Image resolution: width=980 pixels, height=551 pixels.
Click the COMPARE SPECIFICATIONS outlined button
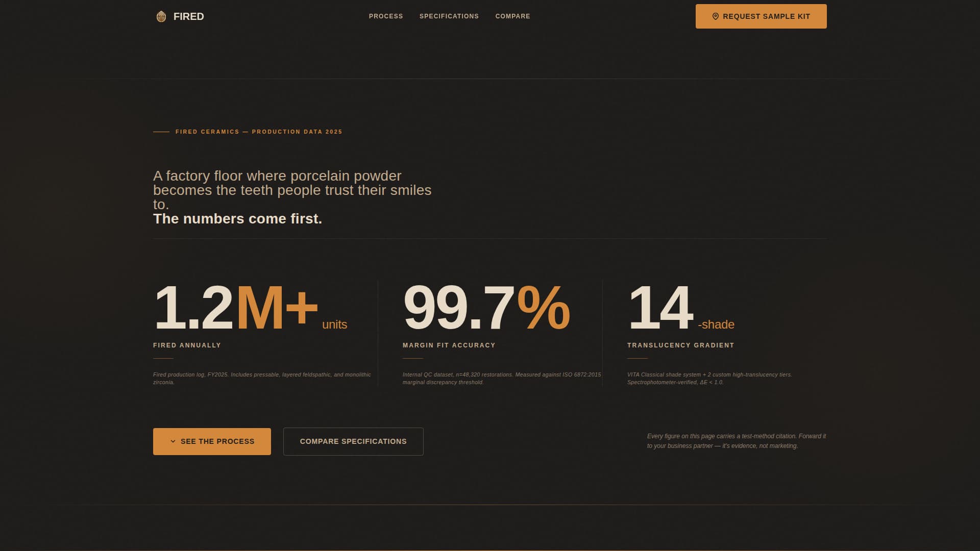coord(353,441)
